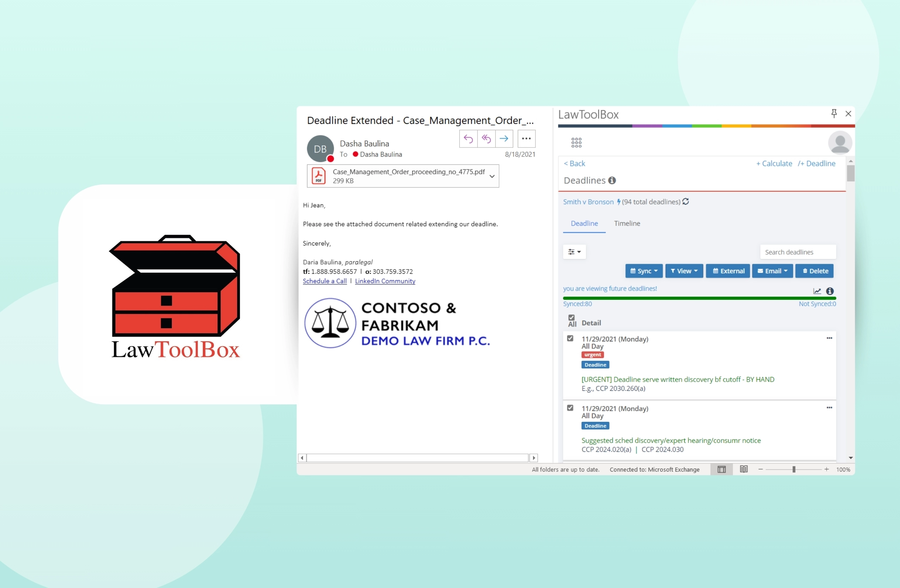This screenshot has width=900, height=588.
Task: Close the LawToolBox pane
Action: [848, 114]
